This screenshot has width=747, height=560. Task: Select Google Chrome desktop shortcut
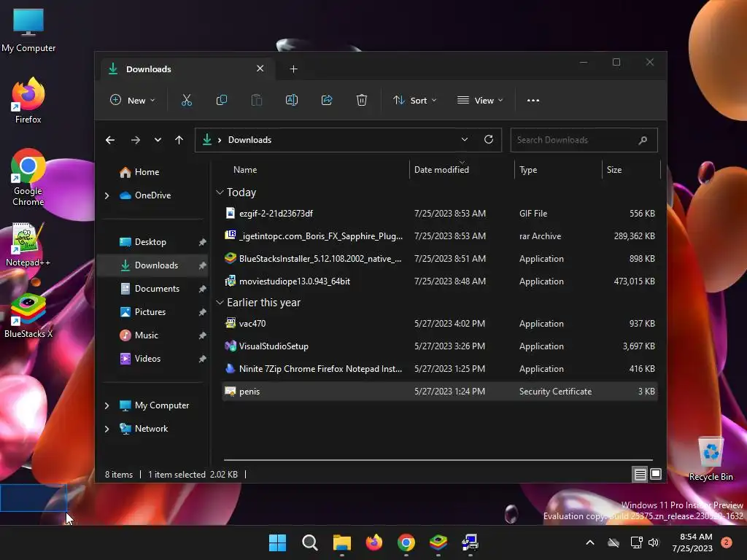click(28, 177)
